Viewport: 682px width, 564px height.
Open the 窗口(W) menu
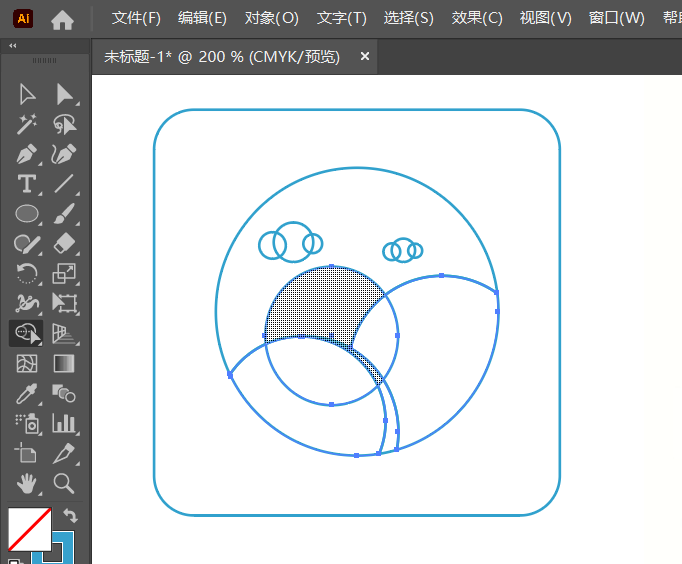click(616, 18)
